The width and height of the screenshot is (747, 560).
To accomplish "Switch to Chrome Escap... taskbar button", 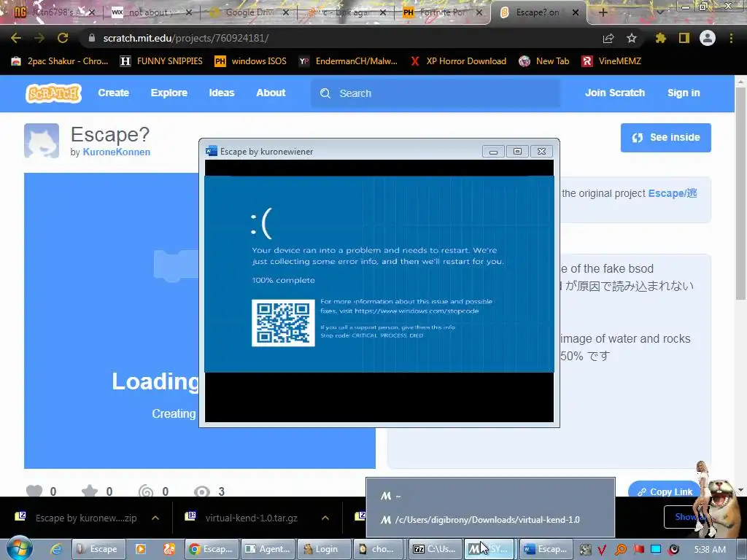I will [210, 549].
